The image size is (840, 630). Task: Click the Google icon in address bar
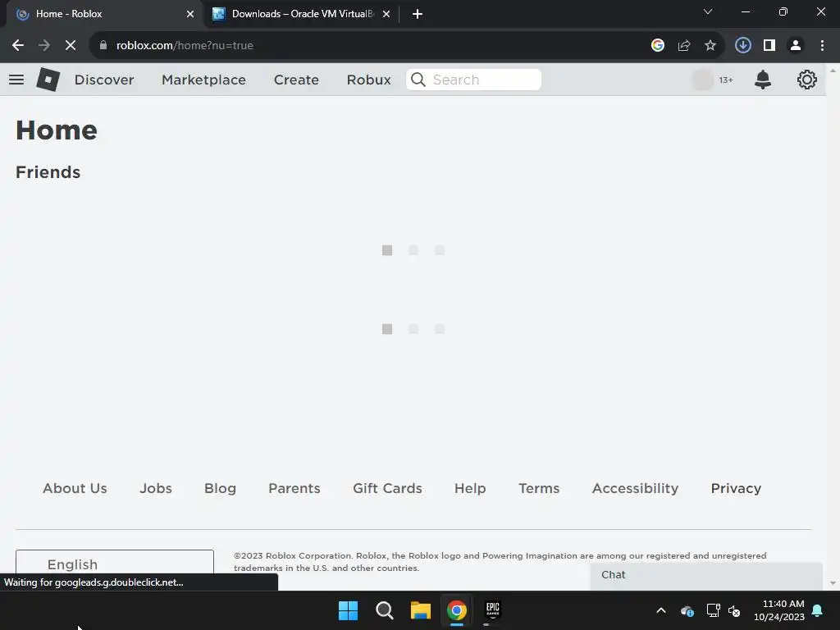657,46
